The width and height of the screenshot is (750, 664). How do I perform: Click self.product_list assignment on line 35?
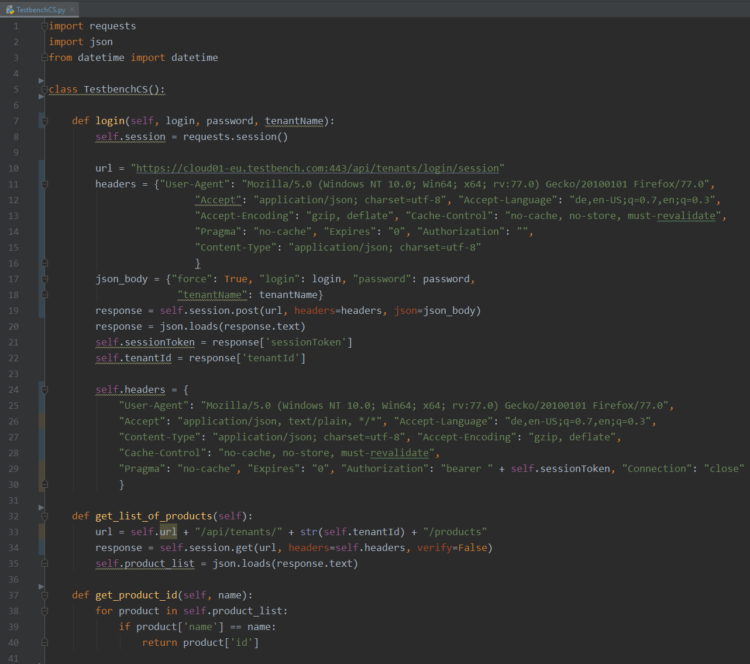coord(145,564)
